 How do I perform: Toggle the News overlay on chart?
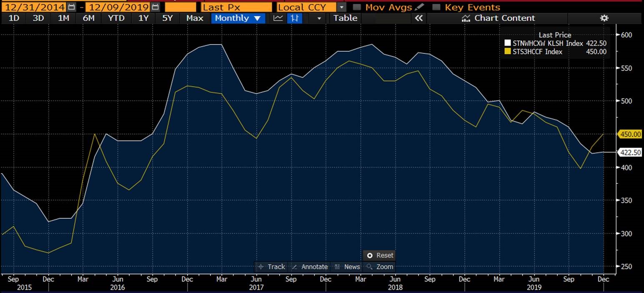pos(347,267)
